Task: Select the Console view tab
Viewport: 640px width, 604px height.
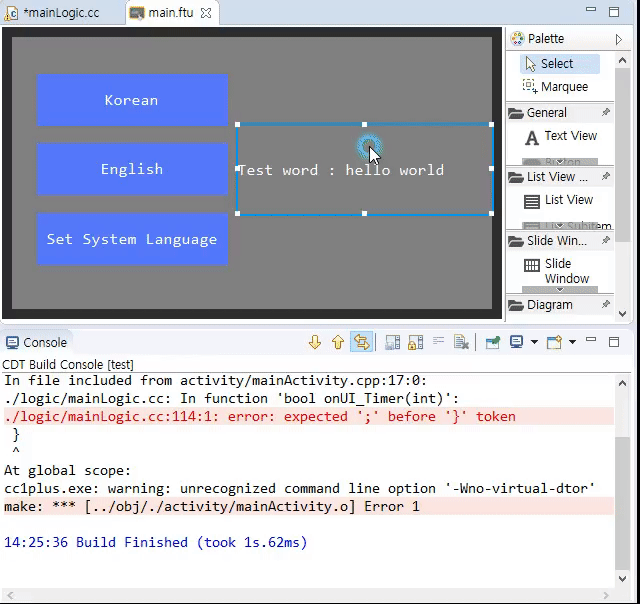Action: (x=37, y=342)
